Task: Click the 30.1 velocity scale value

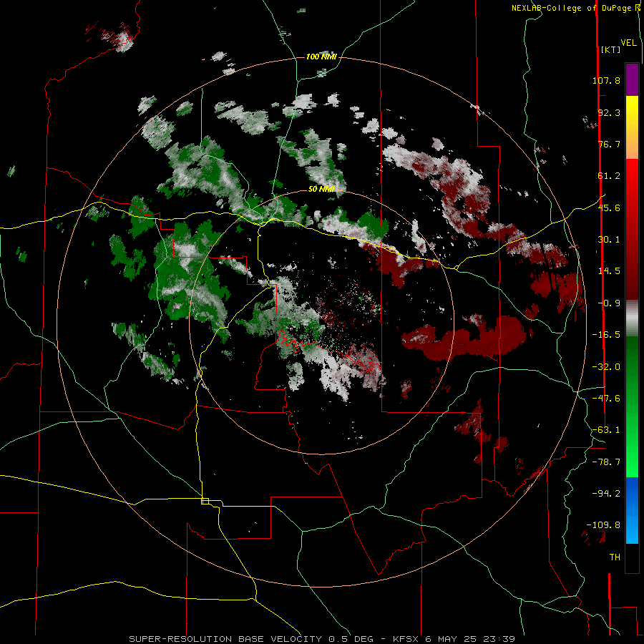Action: click(x=609, y=240)
